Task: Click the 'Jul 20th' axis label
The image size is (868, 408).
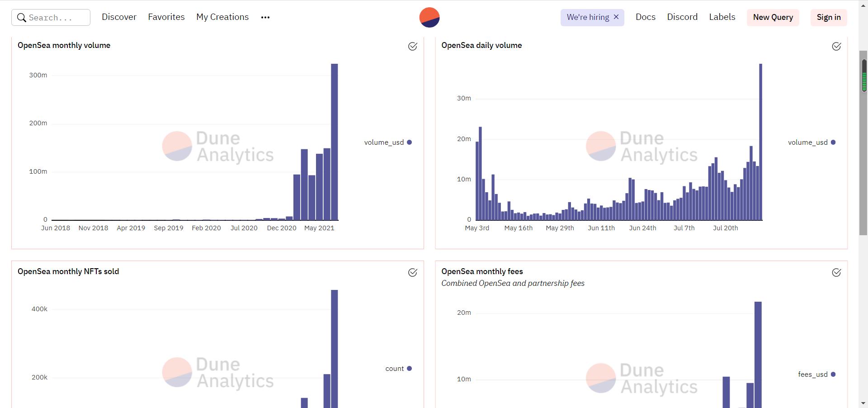Action: 725,228
